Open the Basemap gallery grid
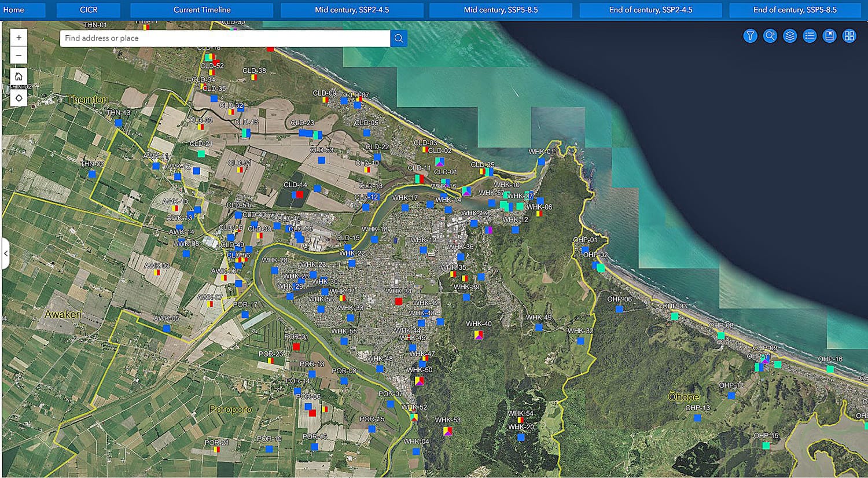This screenshot has height=478, width=868. (x=849, y=36)
